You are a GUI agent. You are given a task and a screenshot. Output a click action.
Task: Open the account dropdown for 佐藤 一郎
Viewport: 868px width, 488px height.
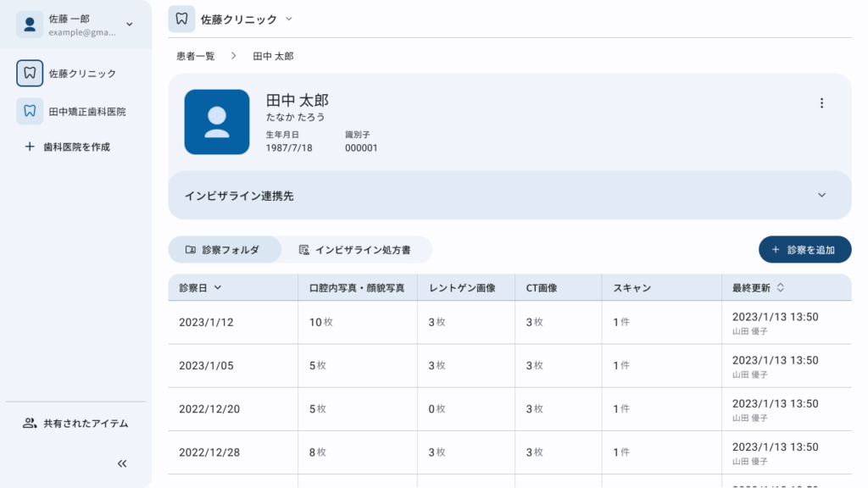pyautogui.click(x=128, y=24)
